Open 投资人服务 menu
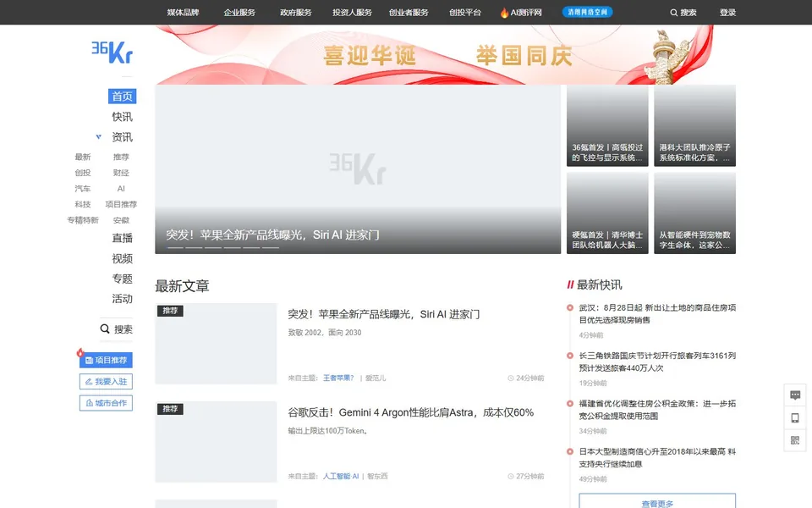The height and width of the screenshot is (508, 812). (x=352, y=13)
